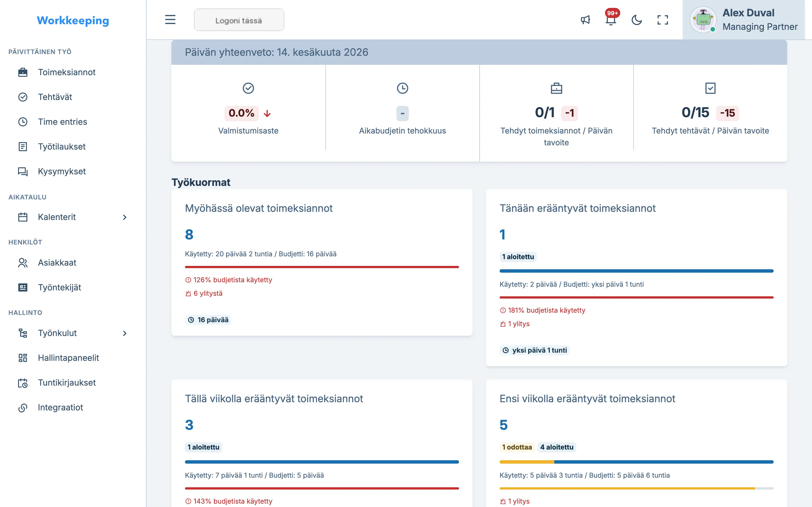812x507 pixels.
Task: Click the red progress bar under Myöhässä olevat
Action: coord(322,267)
